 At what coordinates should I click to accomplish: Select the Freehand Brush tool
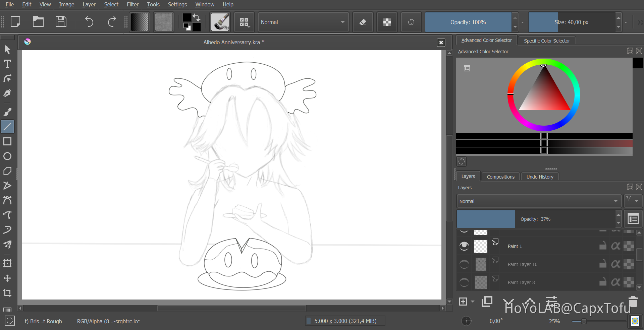[7, 112]
